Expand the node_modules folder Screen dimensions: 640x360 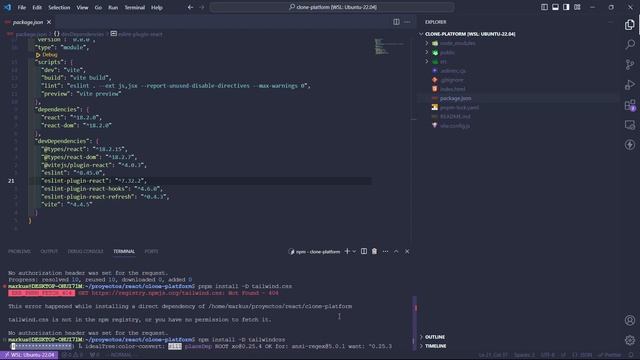pyautogui.click(x=457, y=43)
